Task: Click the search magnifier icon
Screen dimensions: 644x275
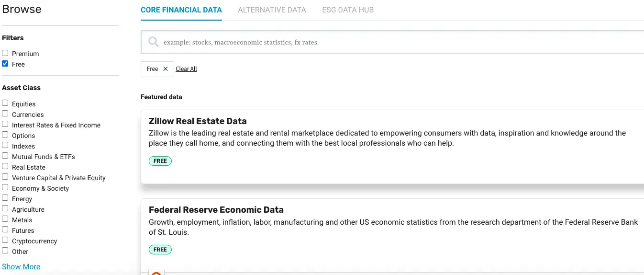Action: coord(153,42)
